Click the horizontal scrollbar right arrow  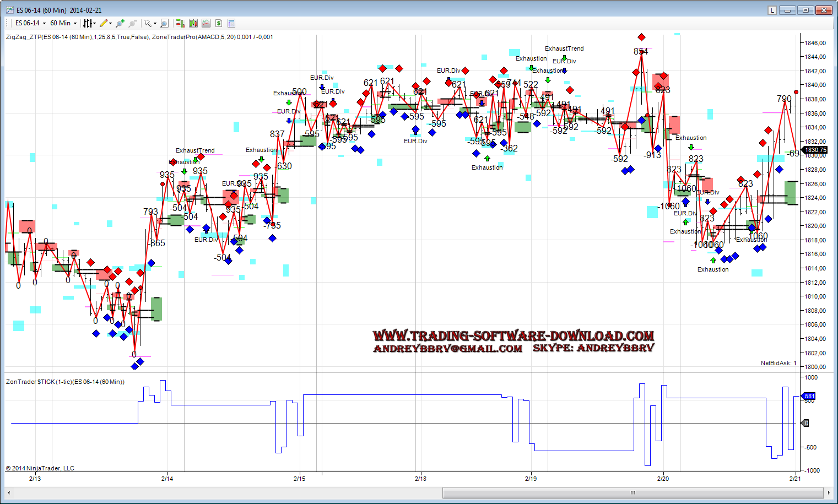coord(829,492)
